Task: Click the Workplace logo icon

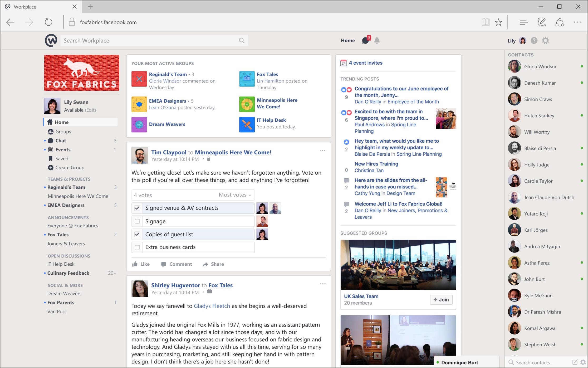Action: point(51,40)
